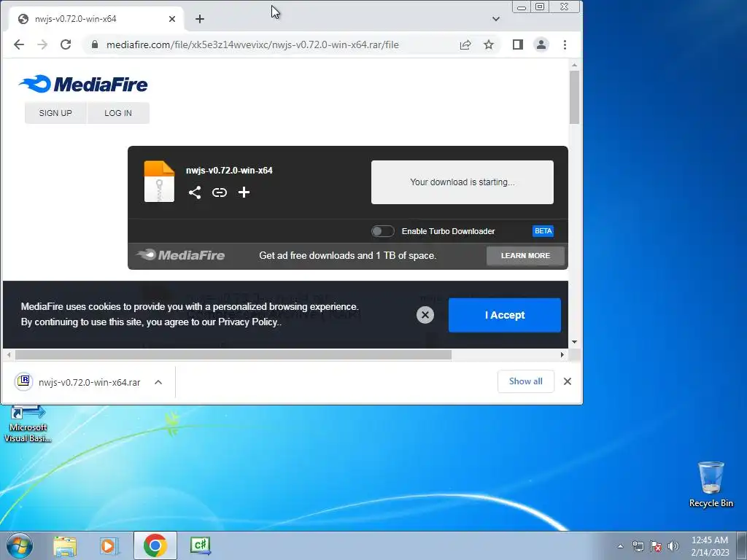Screen dimensions: 747x560
Task: Reload the page with the refresh icon
Action: tap(66, 44)
